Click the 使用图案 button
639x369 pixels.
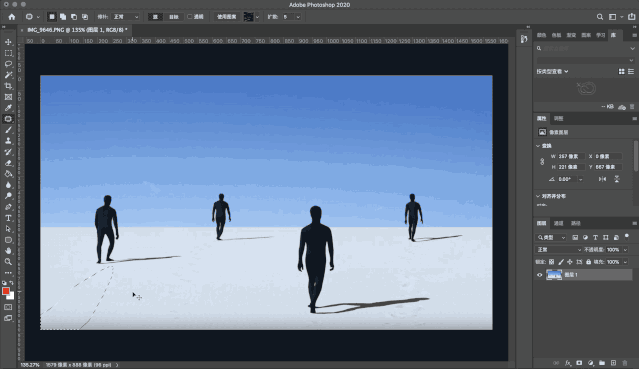pyautogui.click(x=226, y=17)
